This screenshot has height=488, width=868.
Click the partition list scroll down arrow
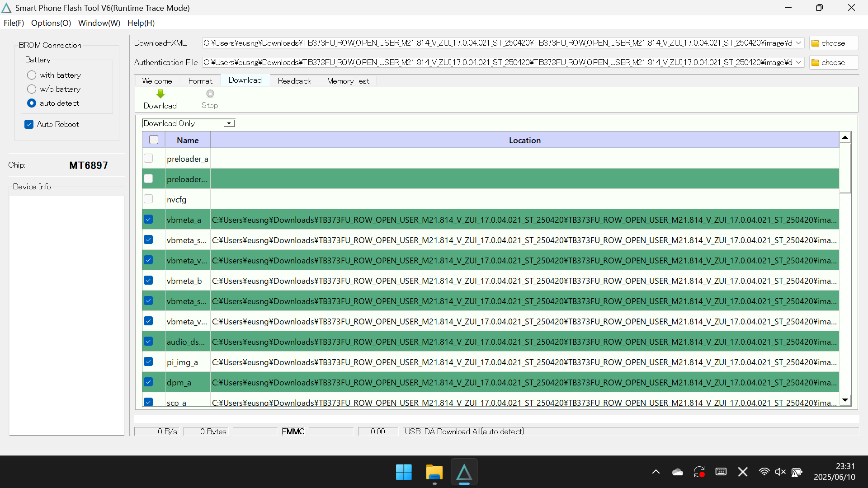(845, 400)
